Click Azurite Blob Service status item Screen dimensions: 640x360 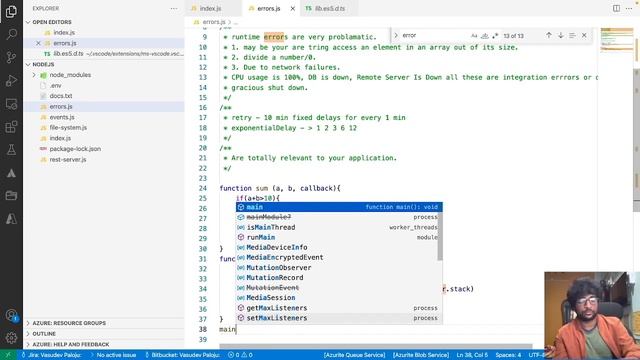tap(421, 355)
